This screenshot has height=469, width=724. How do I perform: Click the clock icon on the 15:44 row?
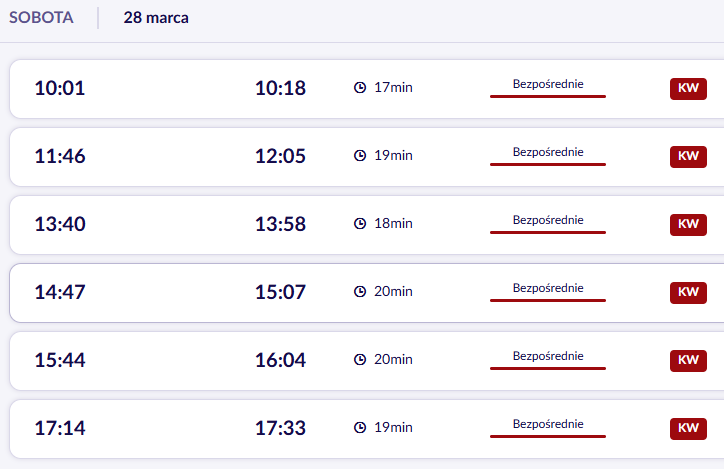click(x=360, y=360)
